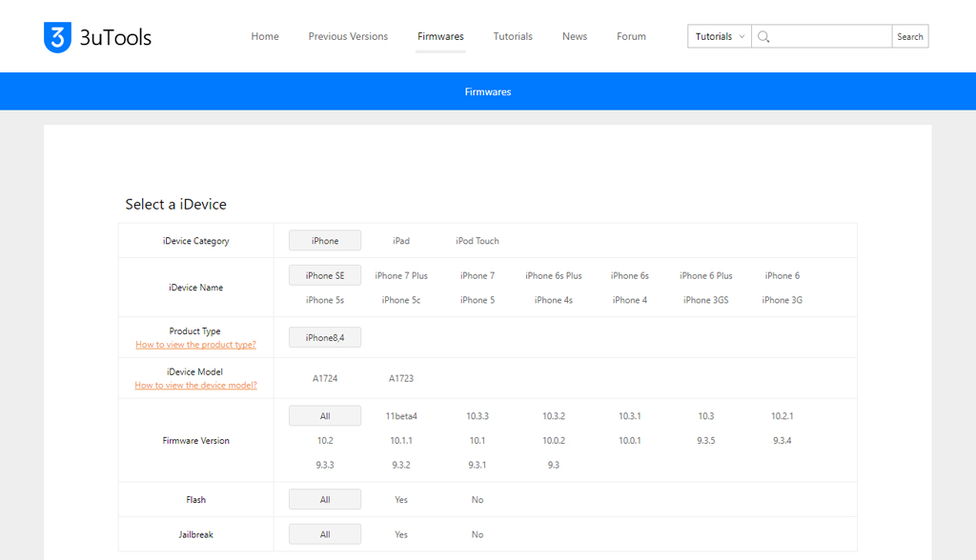Image resolution: width=976 pixels, height=560 pixels.
Task: Select device model A1723
Action: pyautogui.click(x=401, y=378)
